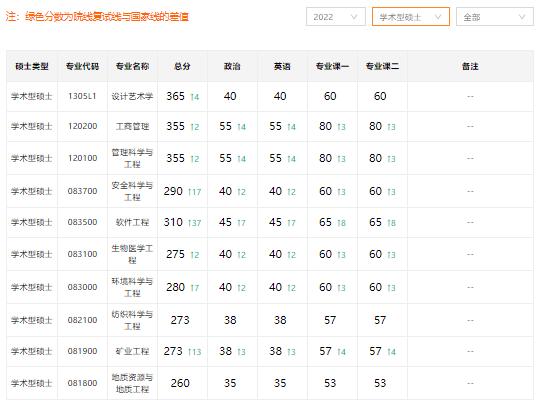Click the 英语 column header
This screenshot has width=538, height=403.
[x=282, y=66]
